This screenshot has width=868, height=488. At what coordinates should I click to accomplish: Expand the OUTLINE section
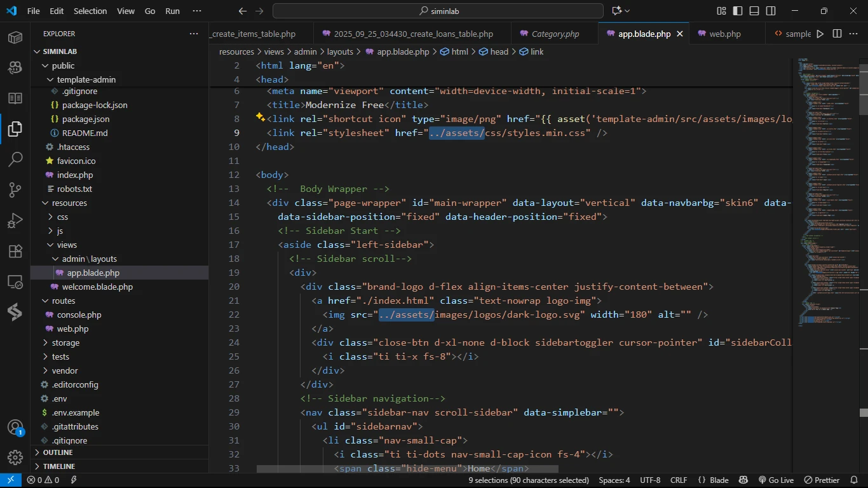click(58, 452)
